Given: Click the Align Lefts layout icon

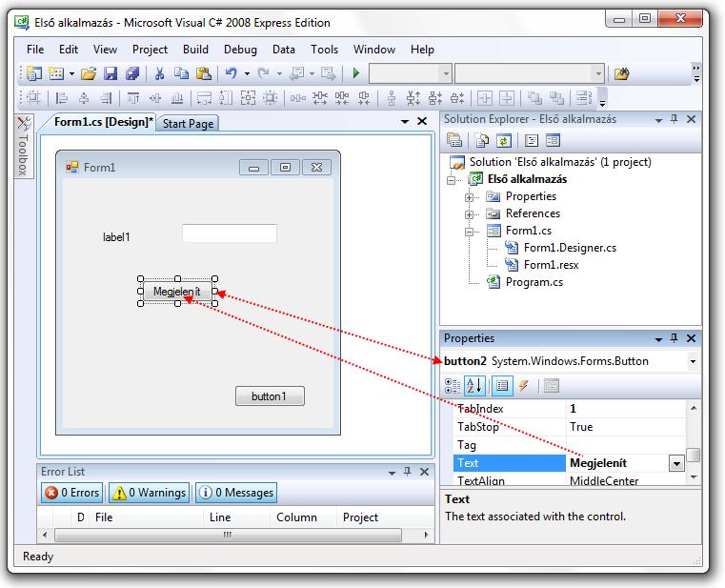Looking at the screenshot, I should [61, 98].
